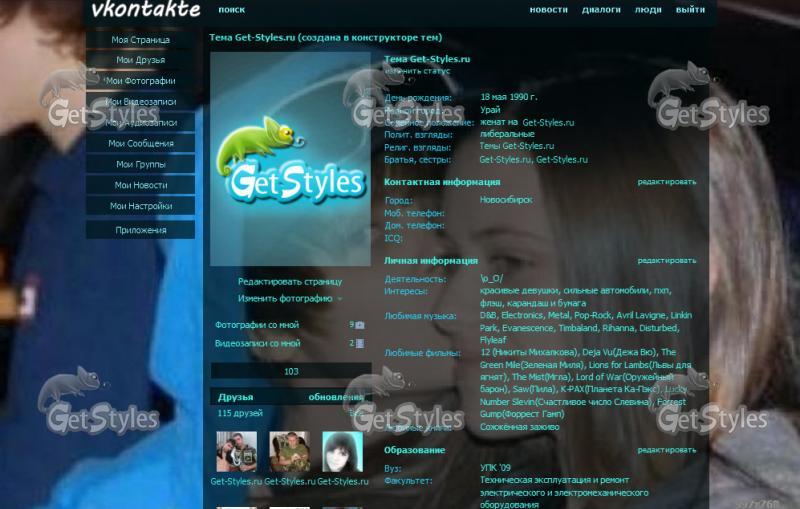The image size is (800, 509).
Task: Open Мои Фотографии section
Action: pyautogui.click(x=140, y=81)
